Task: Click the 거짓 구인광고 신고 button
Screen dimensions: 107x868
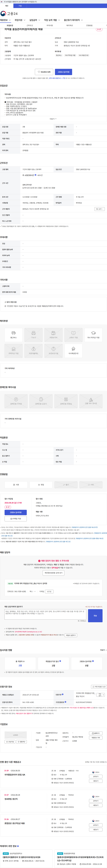Action: 99,687
